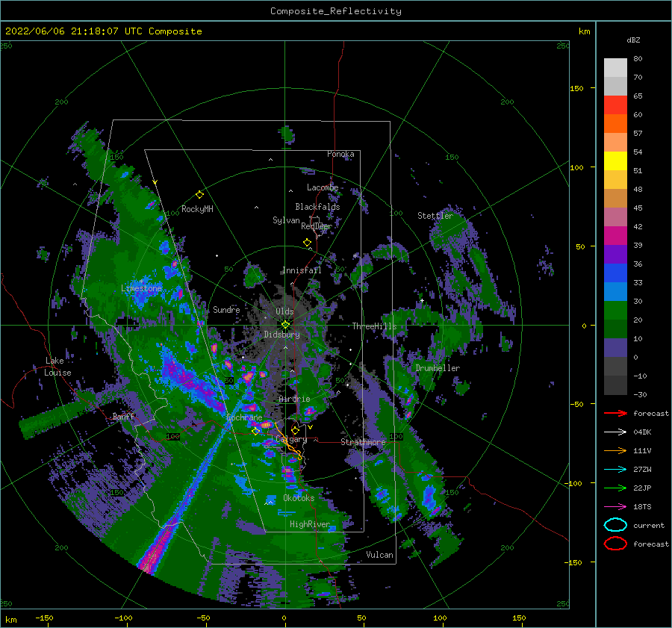
Task: Click the slate 10-0 dBZ color swatch
Action: [615, 348]
